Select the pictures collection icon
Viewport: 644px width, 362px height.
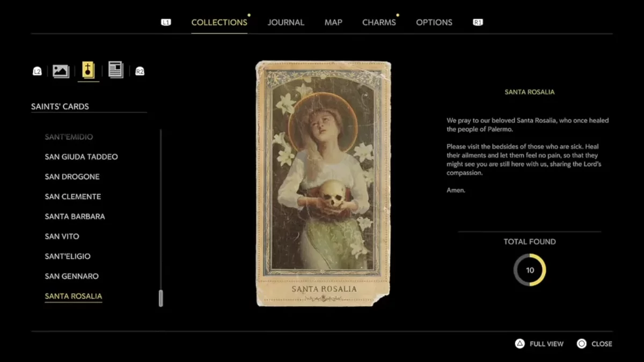click(61, 71)
